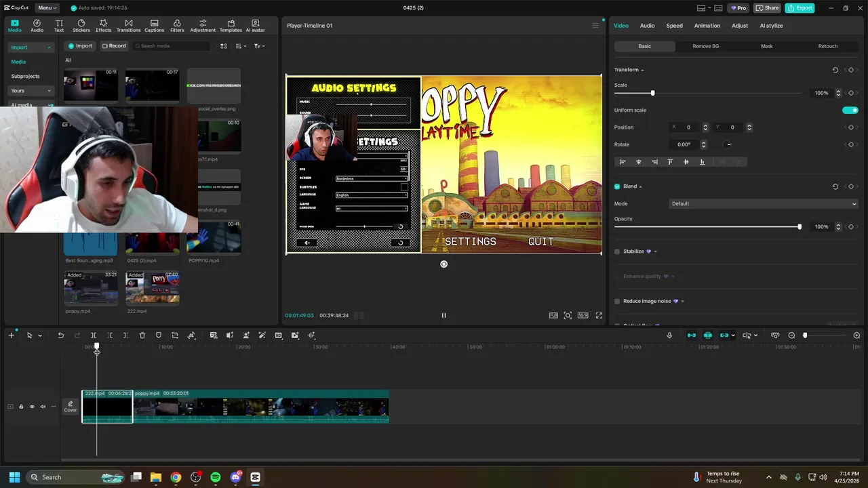Open the selection tool dropdown arrow
This screenshot has height=488, width=868.
tap(40, 335)
